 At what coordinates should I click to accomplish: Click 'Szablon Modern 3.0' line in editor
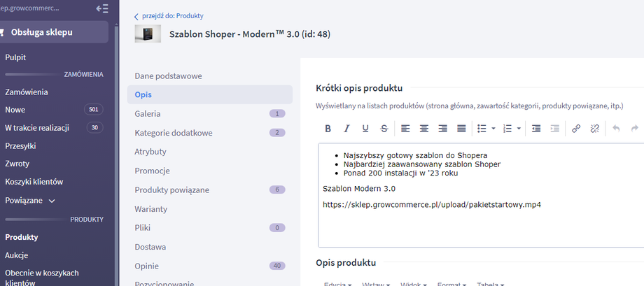[359, 189]
